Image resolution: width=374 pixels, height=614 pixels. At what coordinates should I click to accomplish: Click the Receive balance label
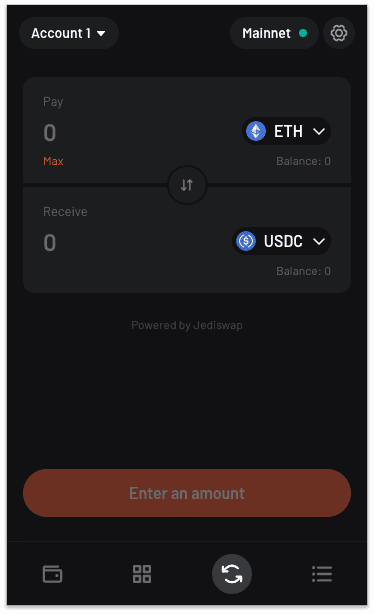point(303,271)
